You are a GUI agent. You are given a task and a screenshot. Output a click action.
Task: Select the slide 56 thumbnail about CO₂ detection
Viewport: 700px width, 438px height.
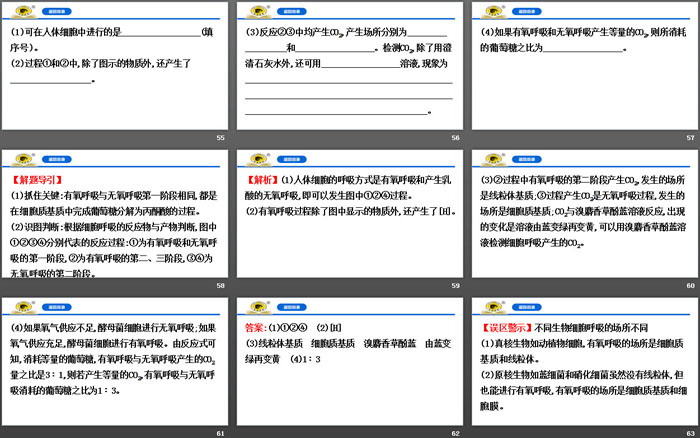pyautogui.click(x=350, y=66)
